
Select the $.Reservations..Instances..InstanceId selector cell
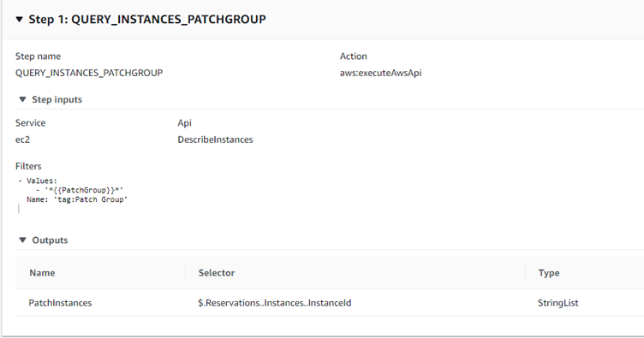click(x=274, y=303)
